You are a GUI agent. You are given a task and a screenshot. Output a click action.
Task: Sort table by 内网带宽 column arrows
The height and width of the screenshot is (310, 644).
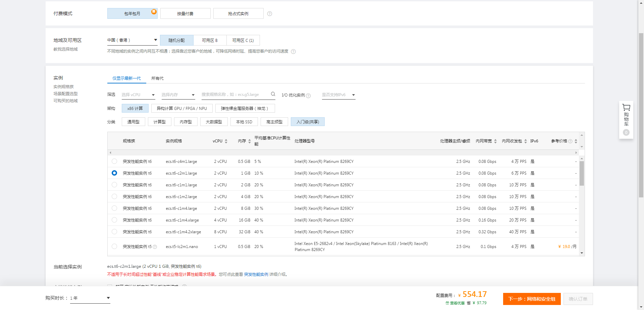pos(495,141)
